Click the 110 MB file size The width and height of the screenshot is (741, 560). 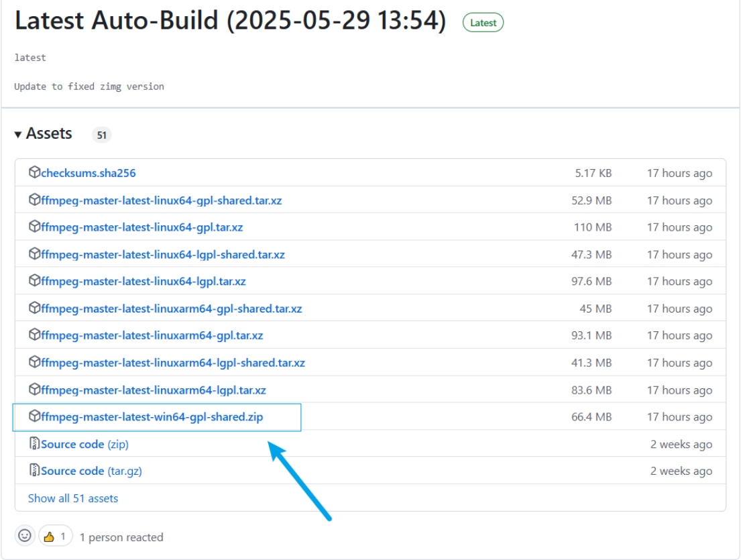pyautogui.click(x=593, y=228)
